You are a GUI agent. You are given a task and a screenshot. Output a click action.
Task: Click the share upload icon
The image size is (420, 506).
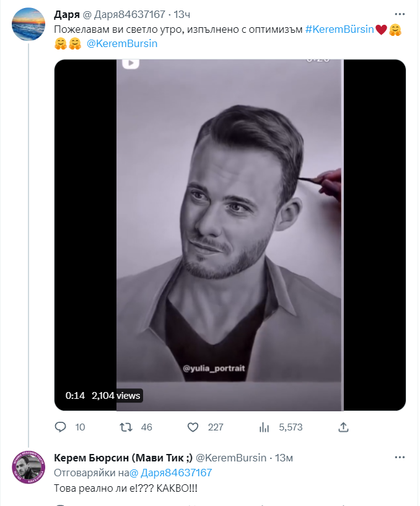pyautogui.click(x=343, y=427)
